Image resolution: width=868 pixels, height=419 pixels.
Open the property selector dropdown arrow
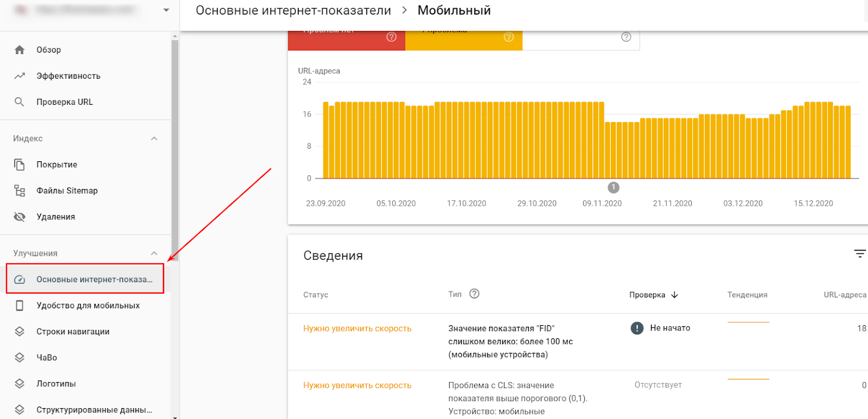pyautogui.click(x=167, y=10)
